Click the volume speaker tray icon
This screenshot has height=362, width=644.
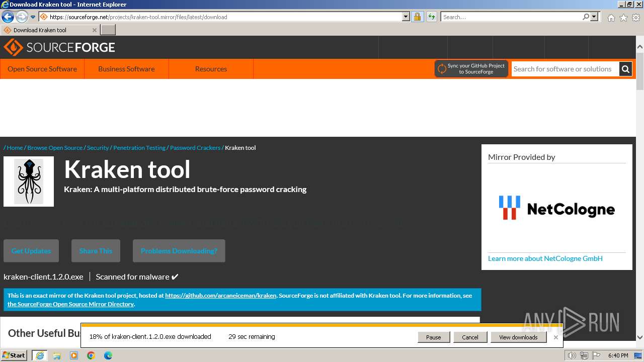572,356
